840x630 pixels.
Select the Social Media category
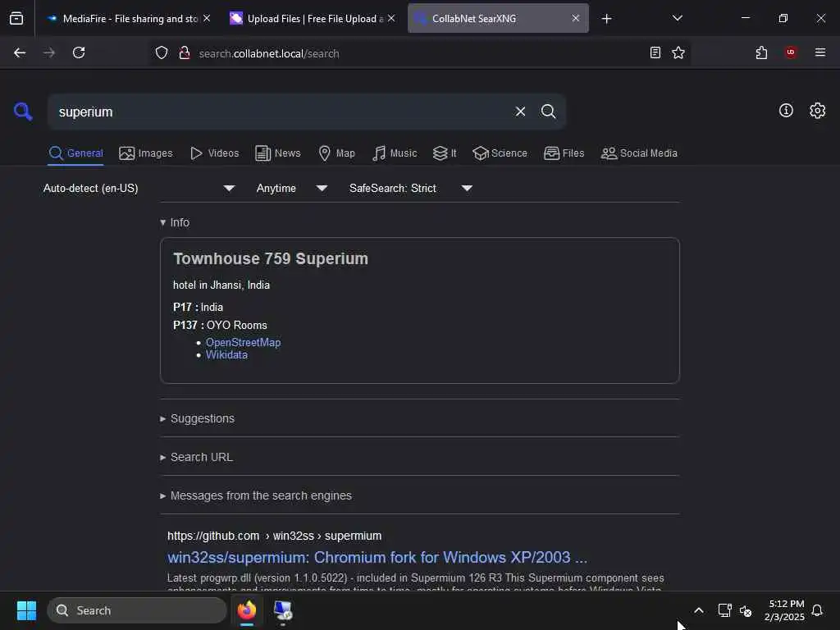639,153
